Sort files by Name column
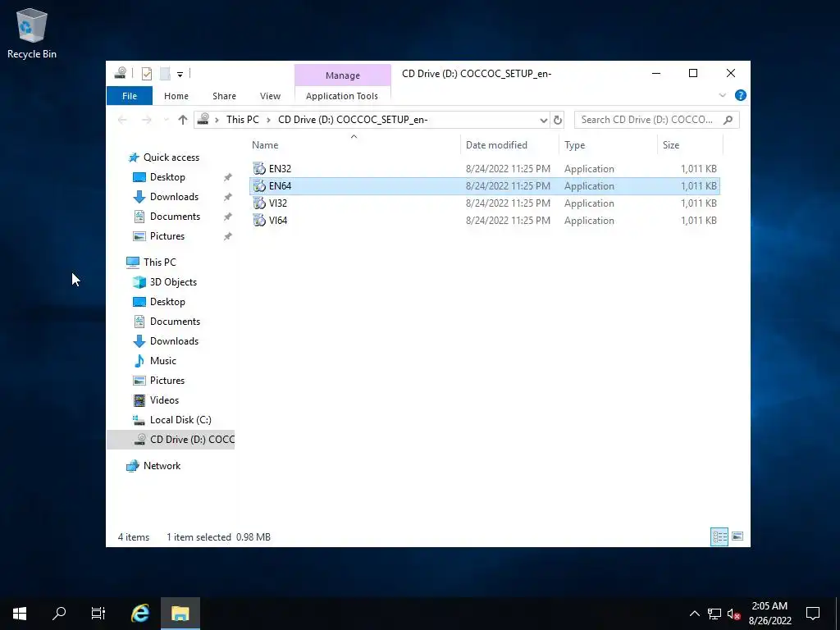840x630 pixels. pos(354,145)
